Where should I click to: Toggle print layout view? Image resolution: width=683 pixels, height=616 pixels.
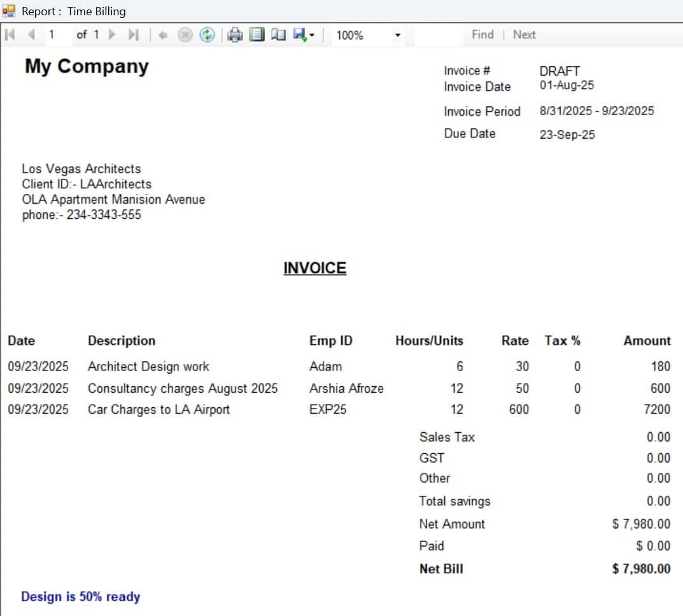pos(257,36)
